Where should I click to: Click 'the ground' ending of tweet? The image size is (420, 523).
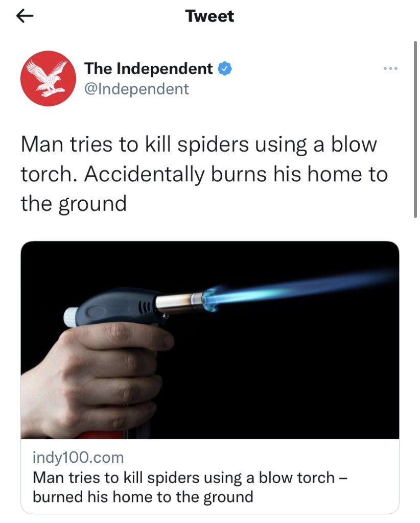coord(74,203)
